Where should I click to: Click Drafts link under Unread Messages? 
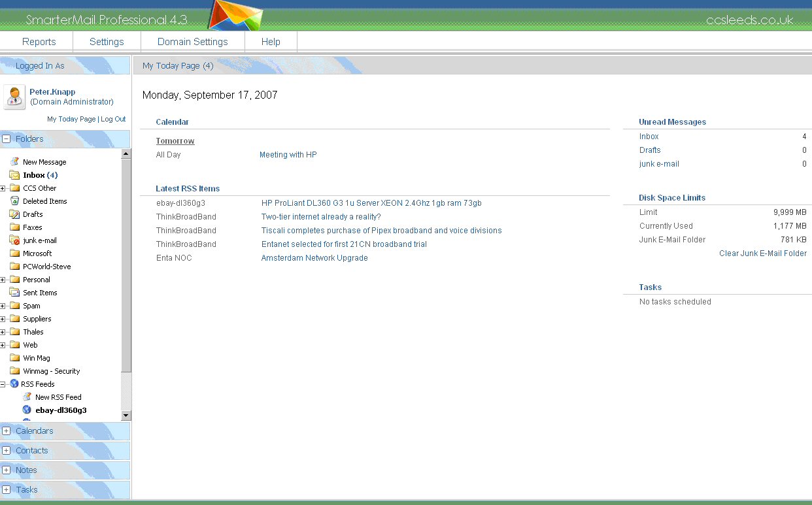tap(650, 150)
